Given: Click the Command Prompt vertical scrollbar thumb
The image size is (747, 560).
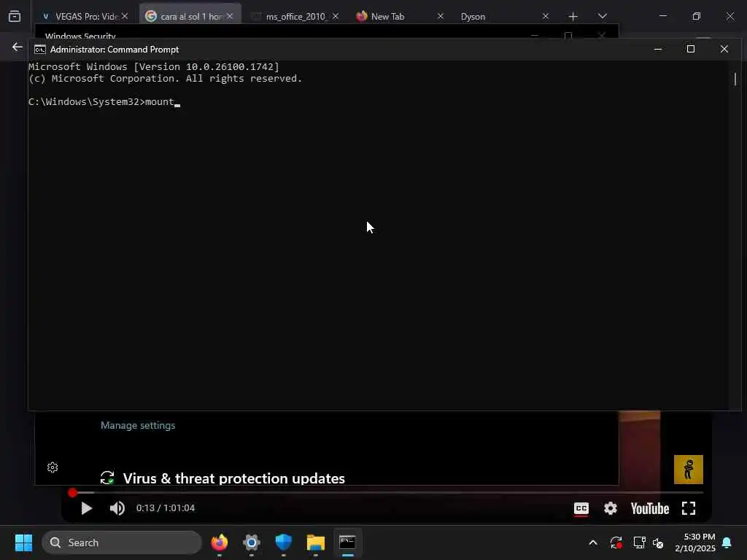Looking at the screenshot, I should point(735,79).
